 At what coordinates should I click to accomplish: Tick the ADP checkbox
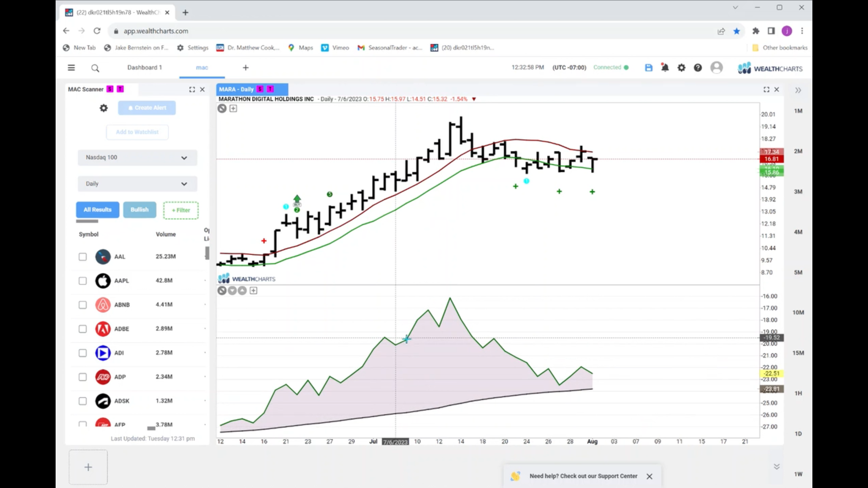[x=82, y=377]
